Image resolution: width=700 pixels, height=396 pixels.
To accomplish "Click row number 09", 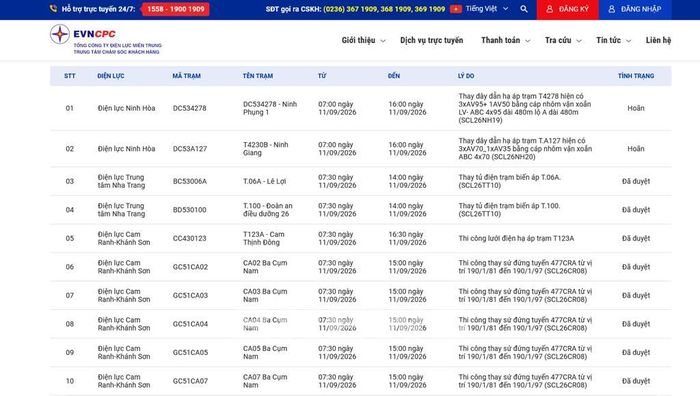I will pos(70,353).
